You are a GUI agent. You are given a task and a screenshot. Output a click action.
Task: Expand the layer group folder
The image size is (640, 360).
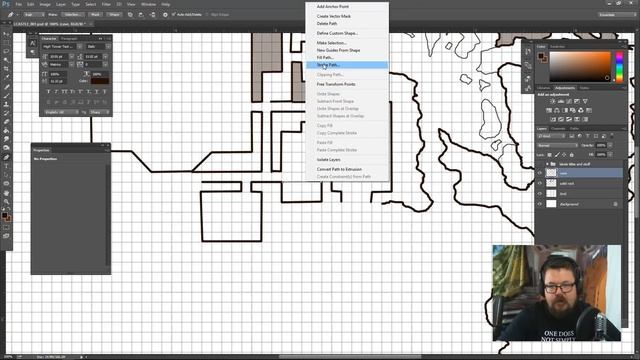(547, 164)
